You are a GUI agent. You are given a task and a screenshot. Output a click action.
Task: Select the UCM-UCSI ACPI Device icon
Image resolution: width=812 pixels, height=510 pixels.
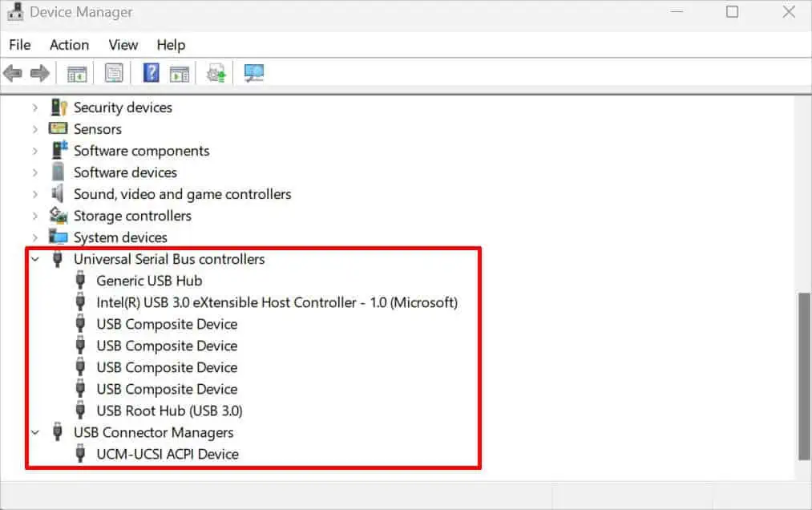coord(79,454)
